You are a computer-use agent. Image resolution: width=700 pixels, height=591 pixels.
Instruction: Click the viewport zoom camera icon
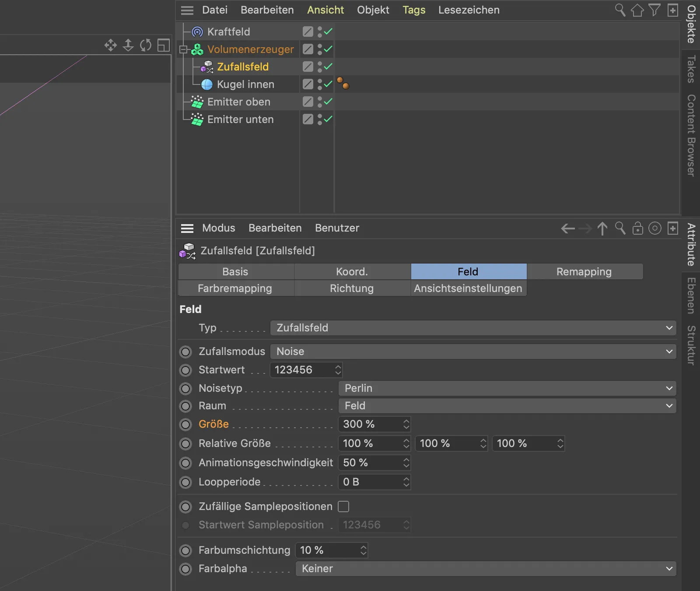128,45
